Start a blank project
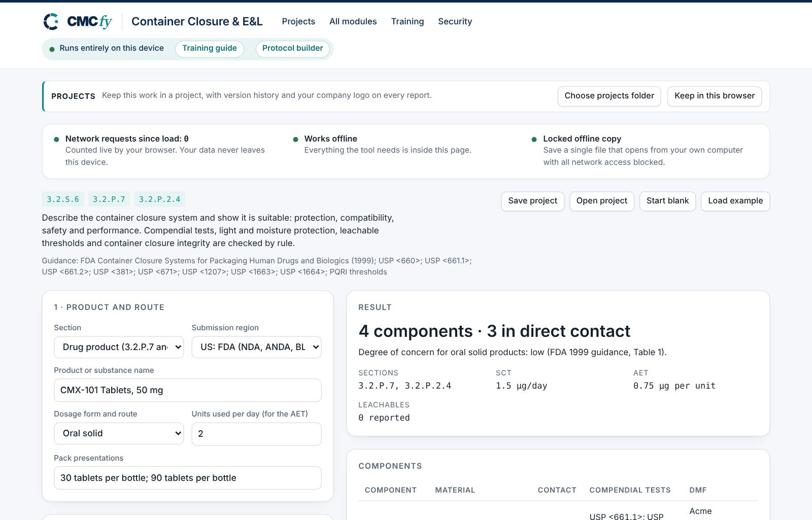The height and width of the screenshot is (520, 812). (667, 201)
